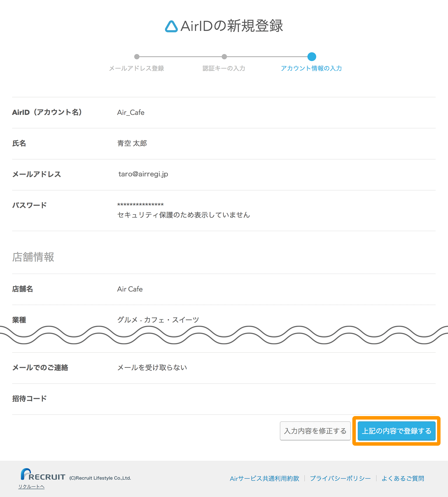Follow the リクルートへ footer link

pos(31,487)
